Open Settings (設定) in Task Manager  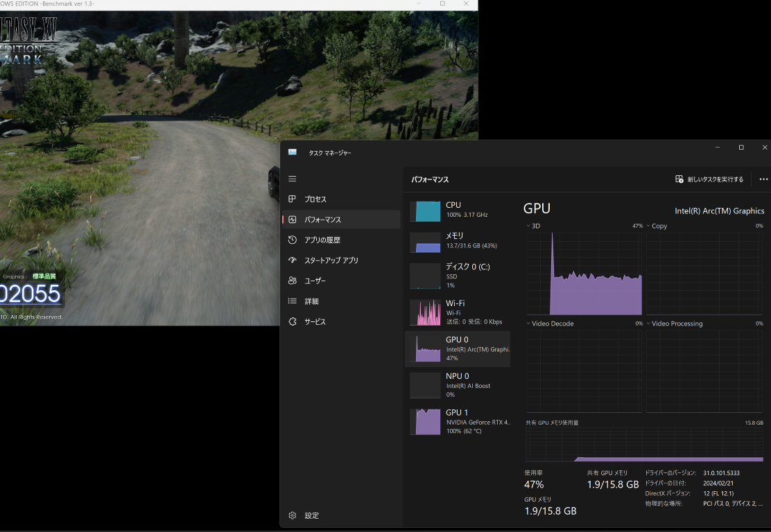341,515
